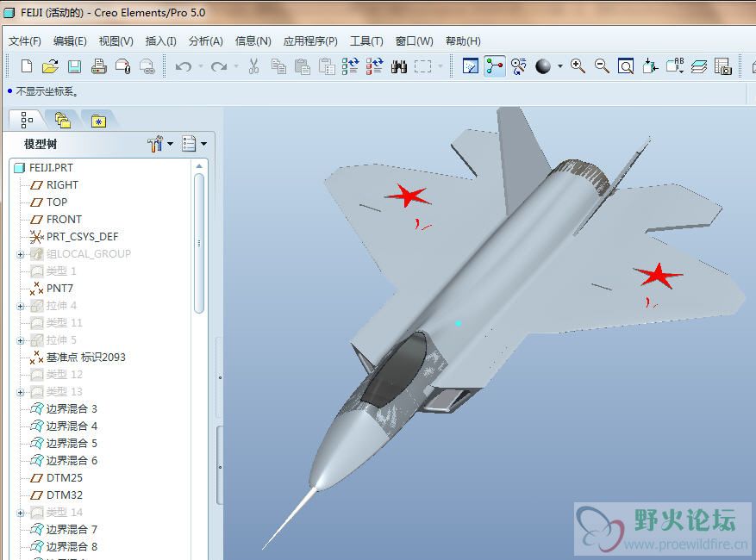Open the layers icon in toolbar
The image size is (756, 560).
(698, 66)
